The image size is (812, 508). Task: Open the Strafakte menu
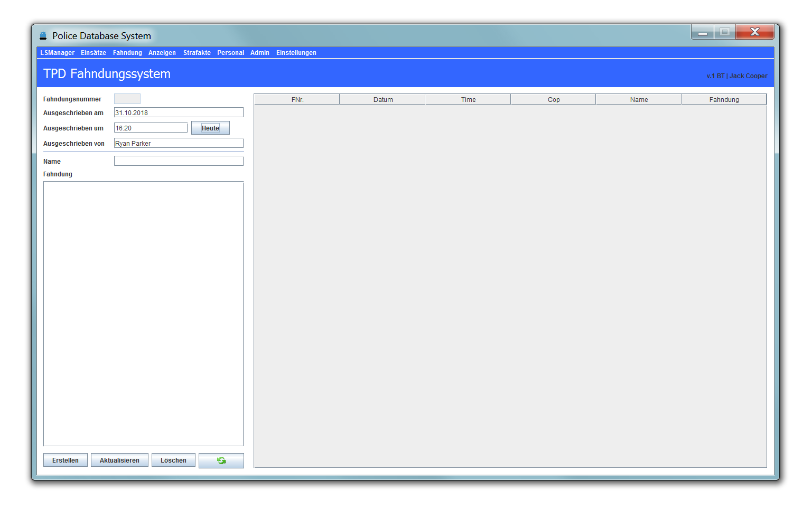197,53
